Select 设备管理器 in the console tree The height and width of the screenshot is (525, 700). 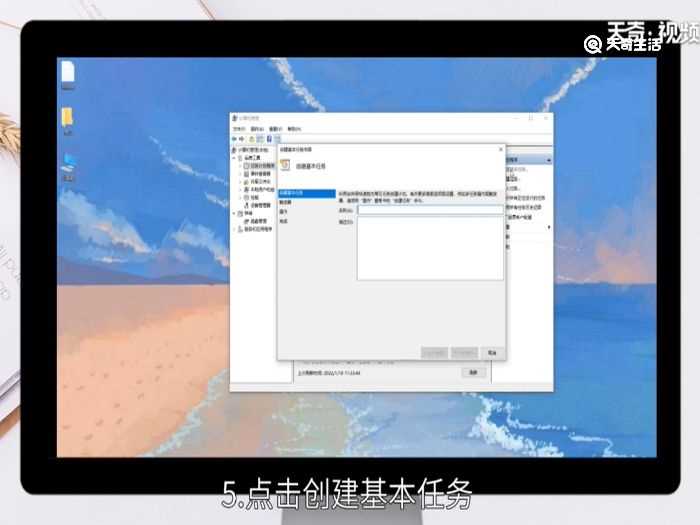point(260,205)
